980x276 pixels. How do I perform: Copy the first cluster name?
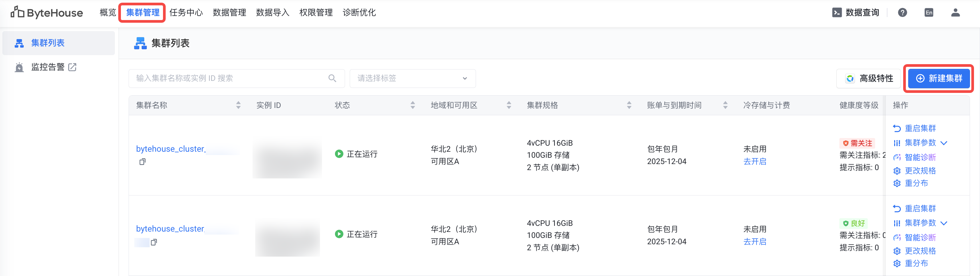pos(142,162)
